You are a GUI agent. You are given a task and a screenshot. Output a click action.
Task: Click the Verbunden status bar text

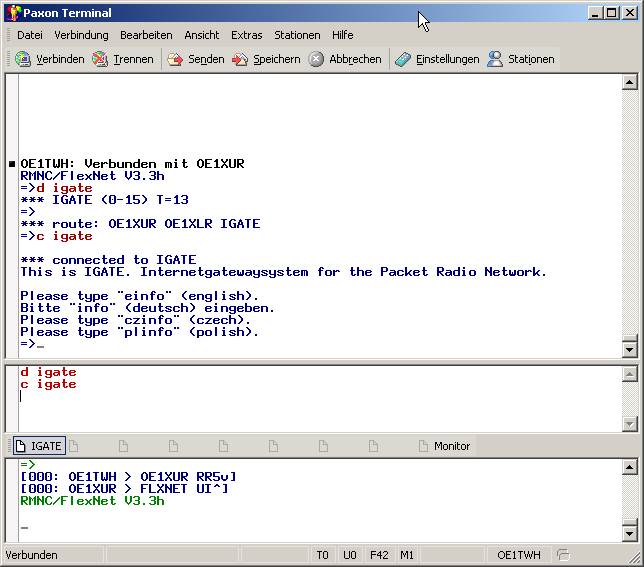[x=32, y=555]
